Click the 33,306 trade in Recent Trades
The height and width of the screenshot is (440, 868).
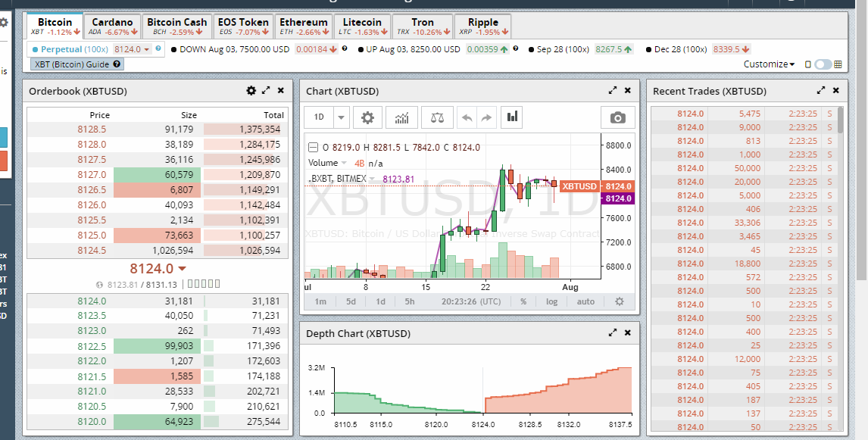click(x=748, y=223)
